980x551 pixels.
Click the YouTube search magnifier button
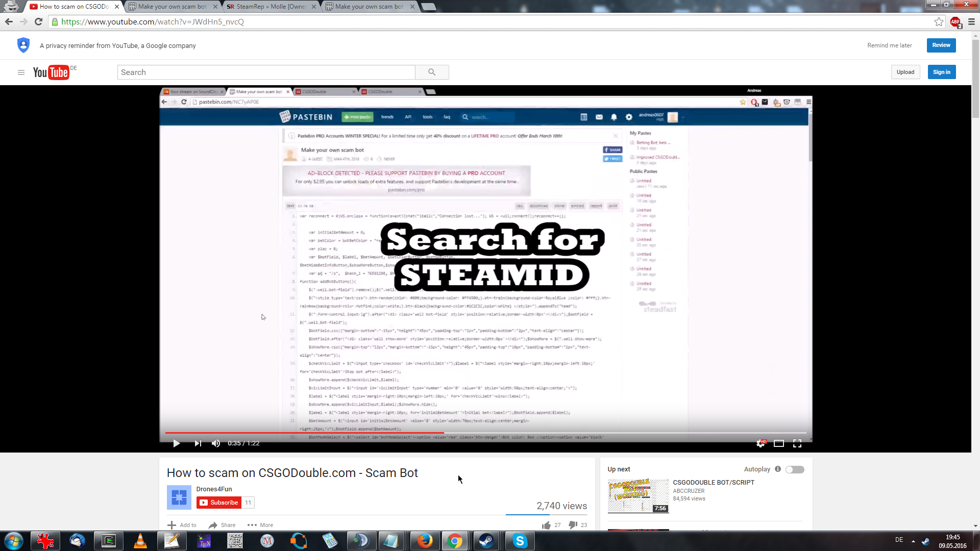[x=432, y=72]
